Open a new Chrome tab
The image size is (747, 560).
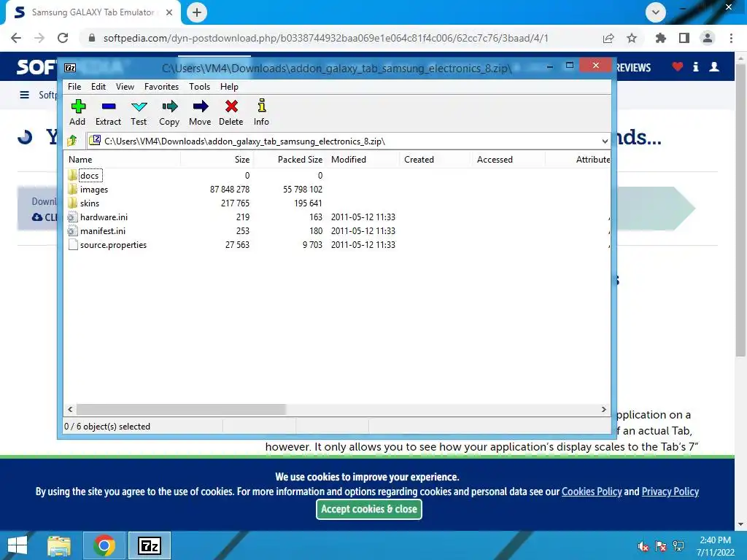197,12
